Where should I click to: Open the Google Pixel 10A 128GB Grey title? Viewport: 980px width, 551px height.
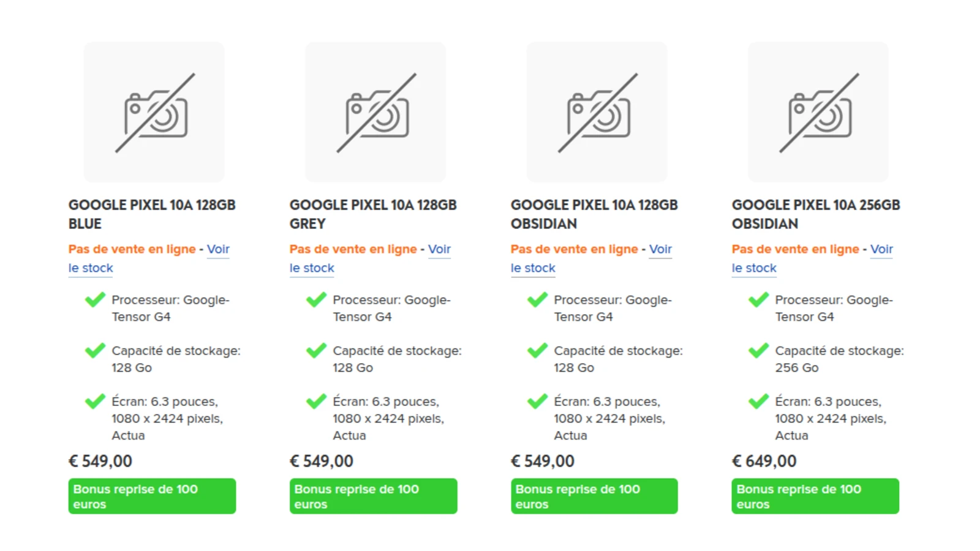click(x=372, y=214)
